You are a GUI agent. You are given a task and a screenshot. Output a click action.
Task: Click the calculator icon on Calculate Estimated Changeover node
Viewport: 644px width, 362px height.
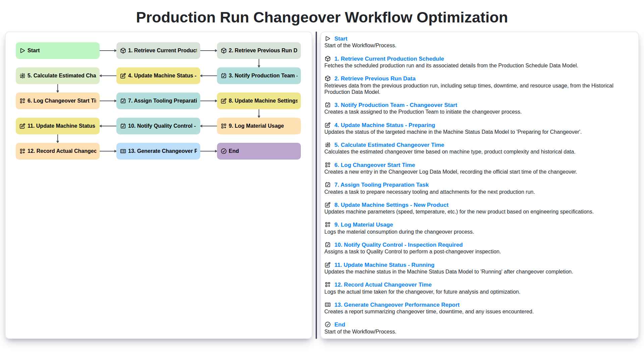[22, 76]
